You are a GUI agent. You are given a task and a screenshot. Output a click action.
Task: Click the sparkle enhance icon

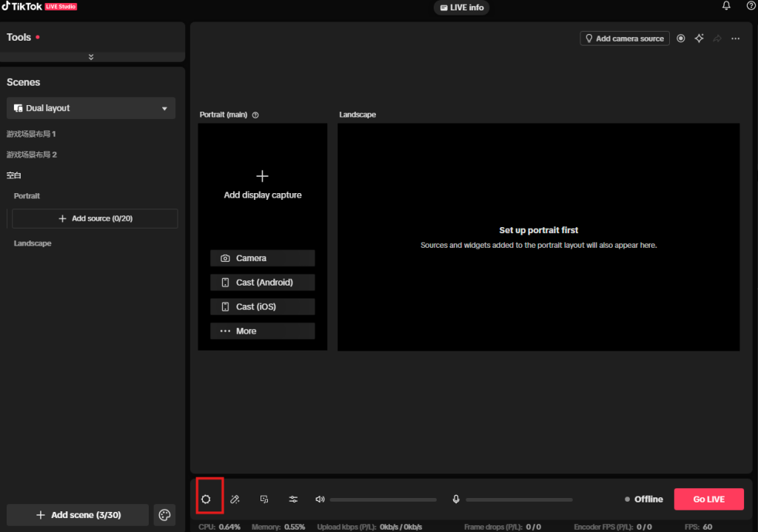click(x=699, y=38)
